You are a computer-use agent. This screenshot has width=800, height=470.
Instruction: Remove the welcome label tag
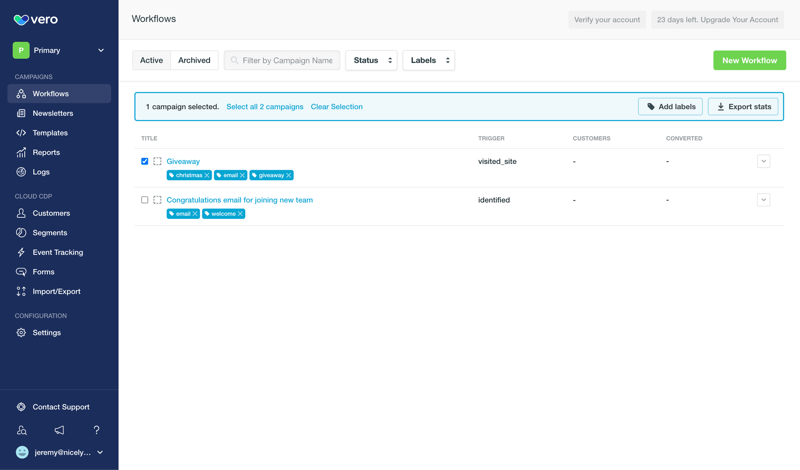pyautogui.click(x=240, y=214)
